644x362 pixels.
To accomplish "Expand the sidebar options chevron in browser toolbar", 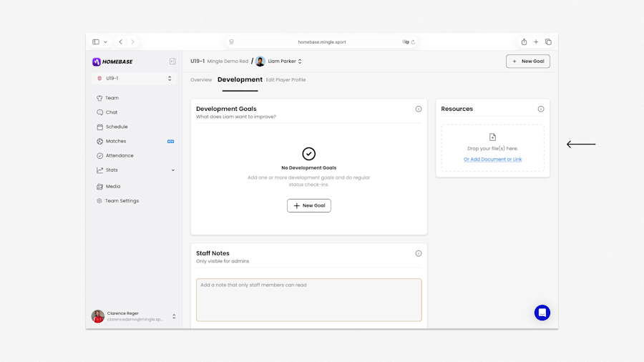I will click(106, 42).
